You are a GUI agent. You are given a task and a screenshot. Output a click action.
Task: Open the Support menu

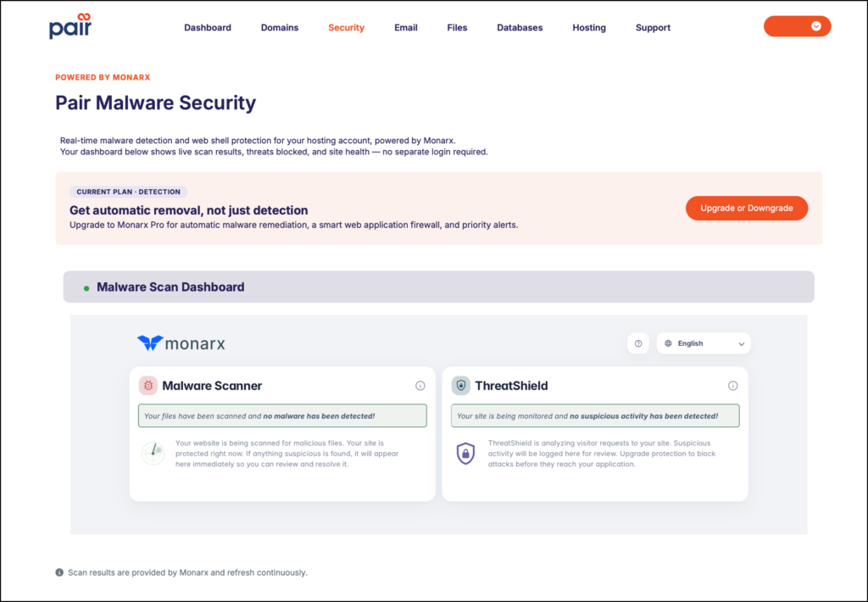coord(653,28)
